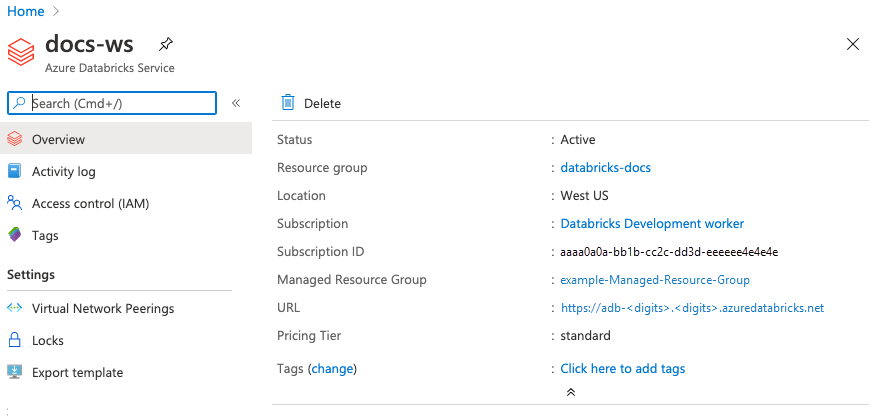Go to Home breadcrumb
This screenshot has height=416, width=872.
pos(26,11)
